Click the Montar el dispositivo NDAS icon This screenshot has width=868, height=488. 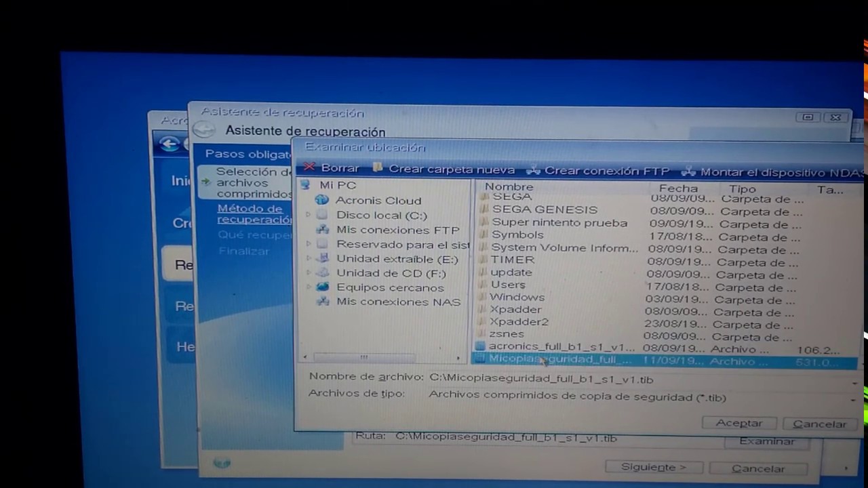(689, 172)
